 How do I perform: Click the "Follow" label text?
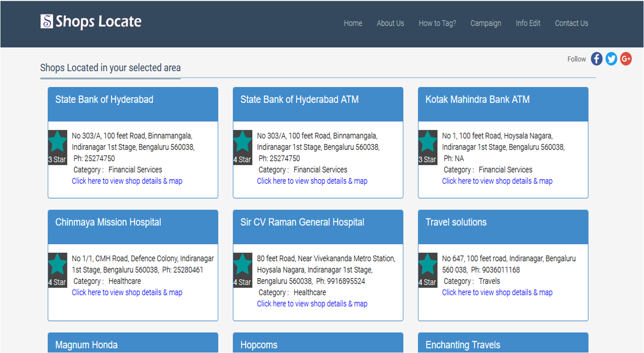coord(576,59)
